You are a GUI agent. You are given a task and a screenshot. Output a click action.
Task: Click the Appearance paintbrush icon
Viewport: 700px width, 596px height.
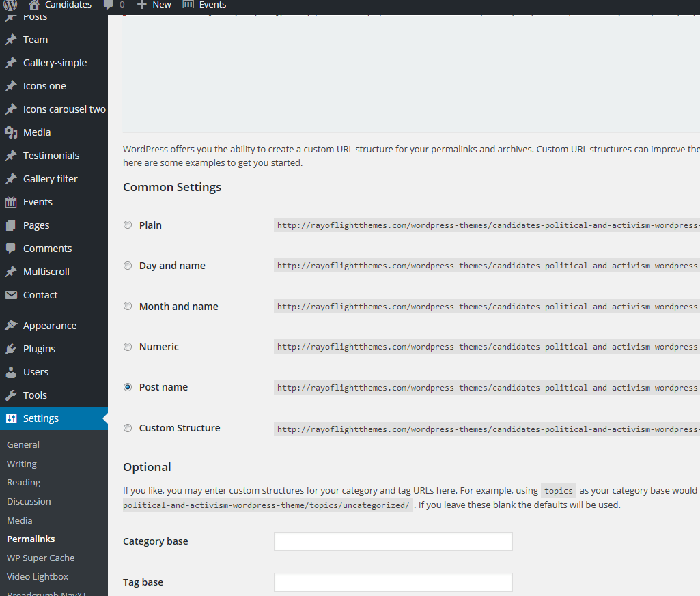coord(11,326)
